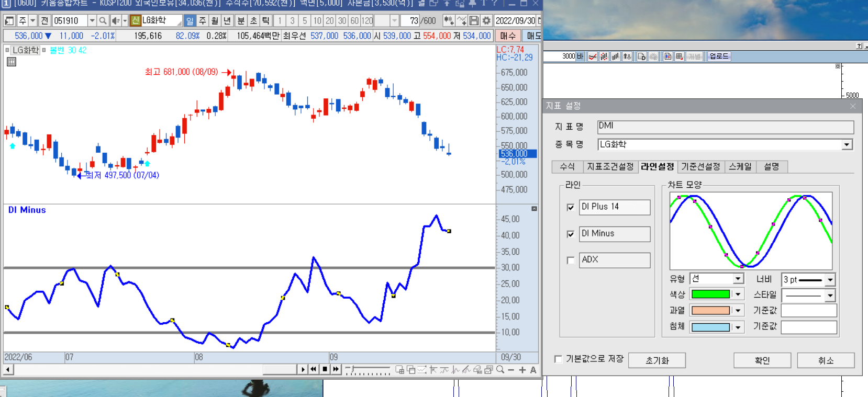Click the data table grid icon in chart

(12, 62)
